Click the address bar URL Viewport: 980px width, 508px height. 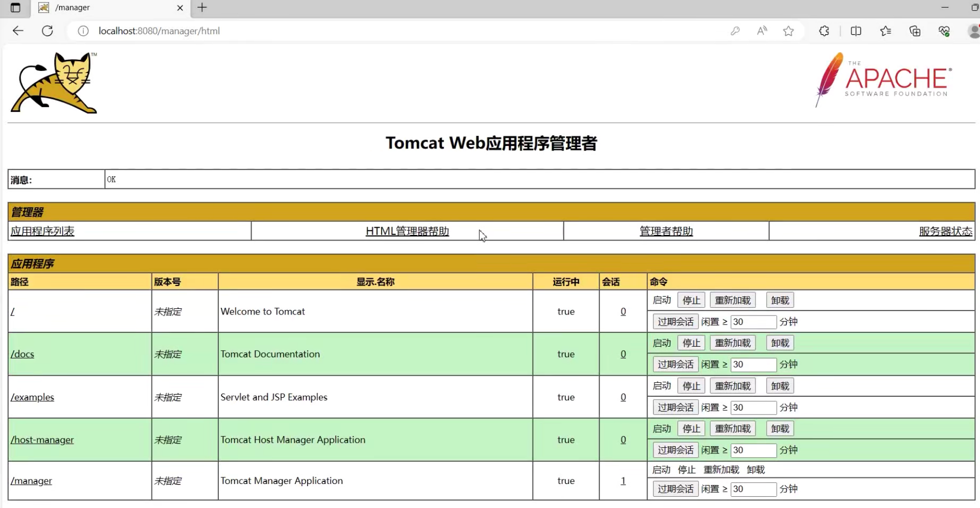[x=159, y=31]
